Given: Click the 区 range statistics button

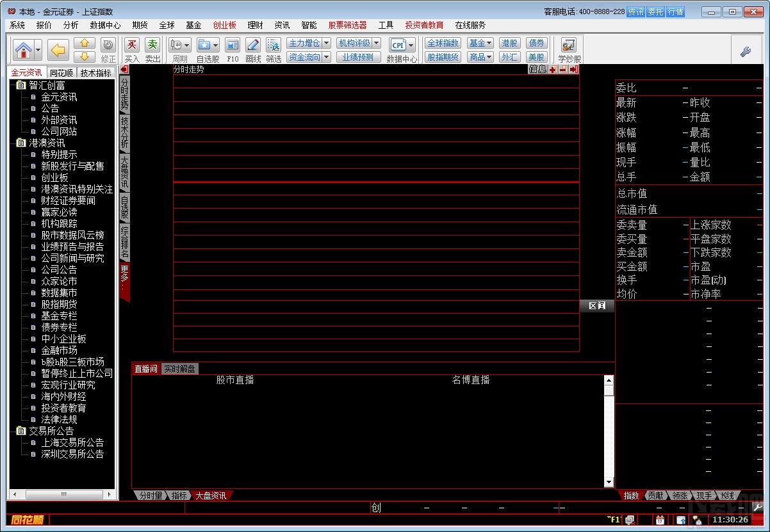Looking at the screenshot, I should (597, 306).
